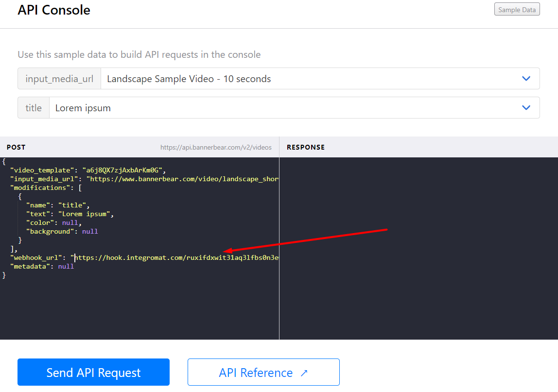The width and height of the screenshot is (558, 392).
Task: Expand the title dropdown chevron
Action: (x=526, y=108)
